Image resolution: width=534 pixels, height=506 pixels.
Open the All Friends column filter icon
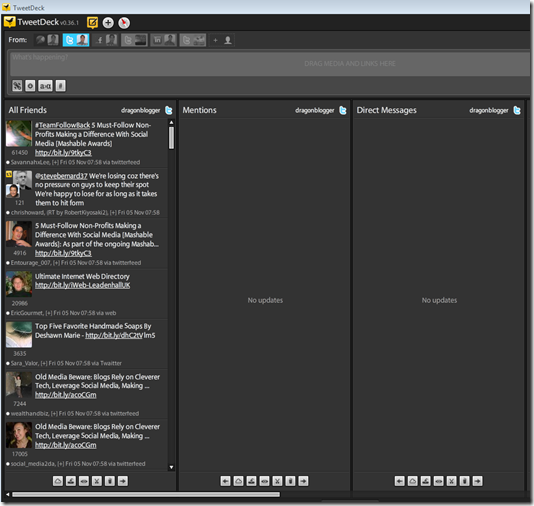click(x=71, y=481)
